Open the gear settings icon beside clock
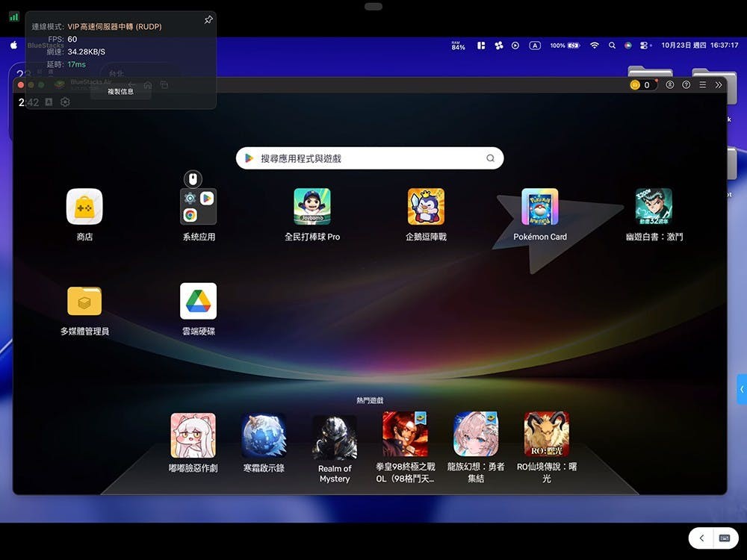 coord(65,102)
